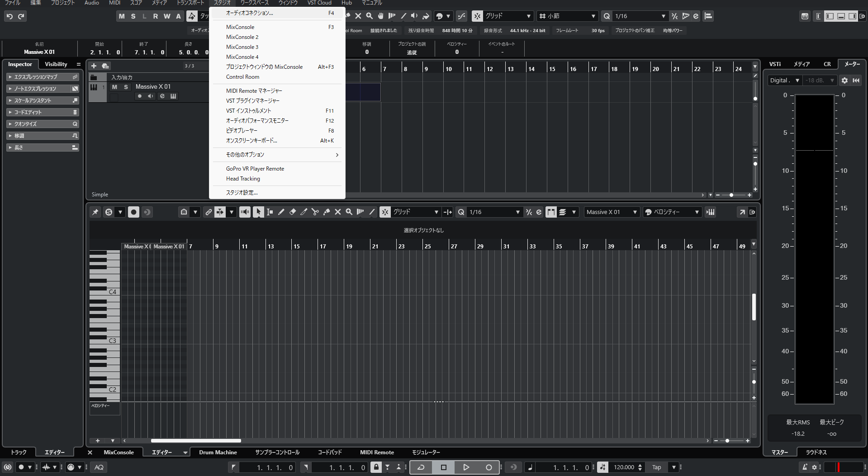
Task: Open quantize preset 1/16 dropdown in project toolbar
Action: click(640, 16)
